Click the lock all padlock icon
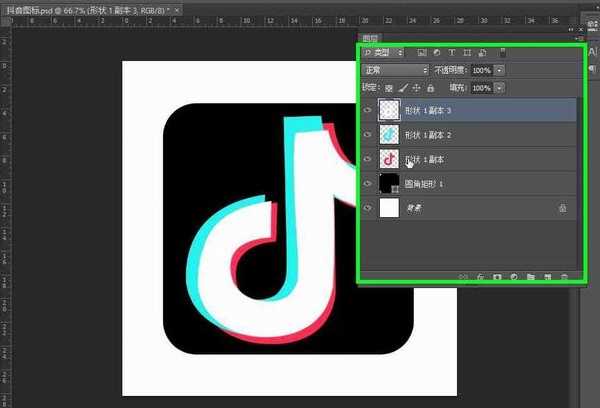 431,89
